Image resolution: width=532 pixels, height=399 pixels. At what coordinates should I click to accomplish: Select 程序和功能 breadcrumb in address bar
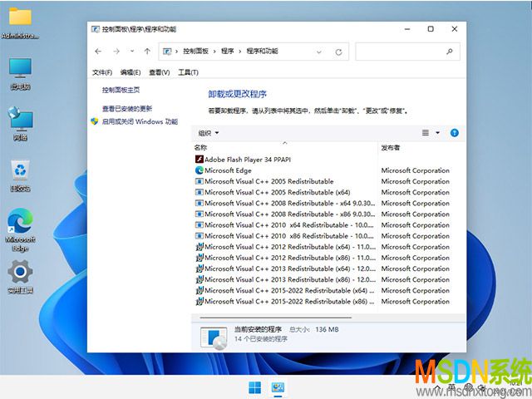263,52
